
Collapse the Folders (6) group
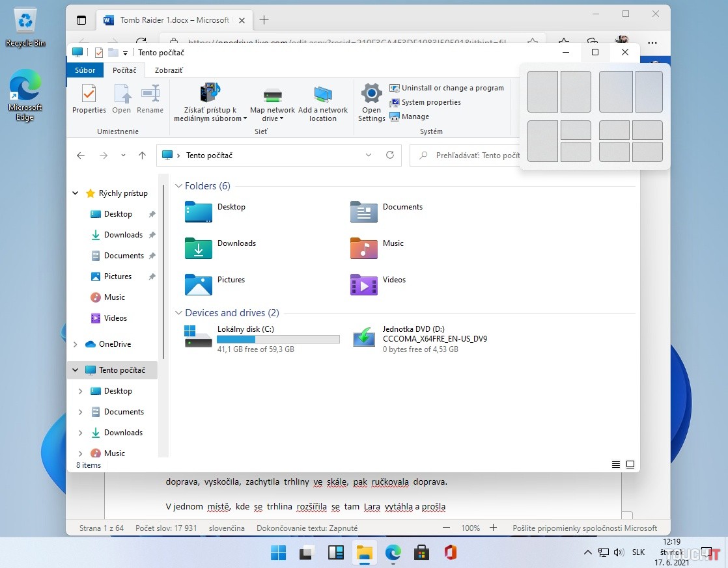(x=178, y=186)
